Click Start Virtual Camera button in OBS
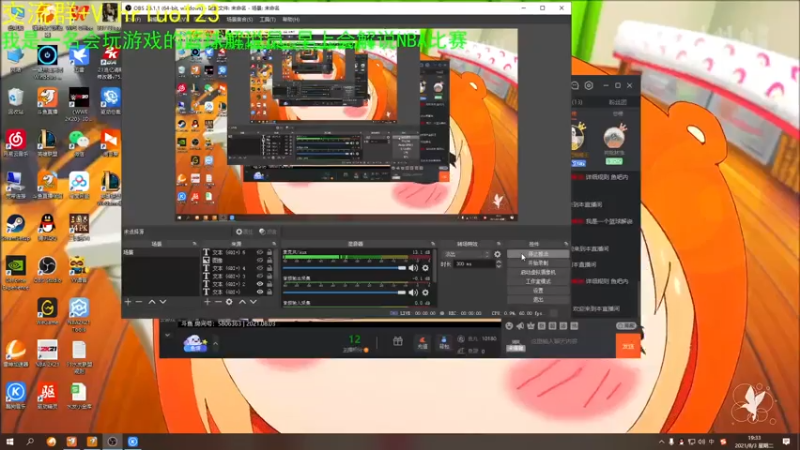800x450 pixels. click(538, 272)
